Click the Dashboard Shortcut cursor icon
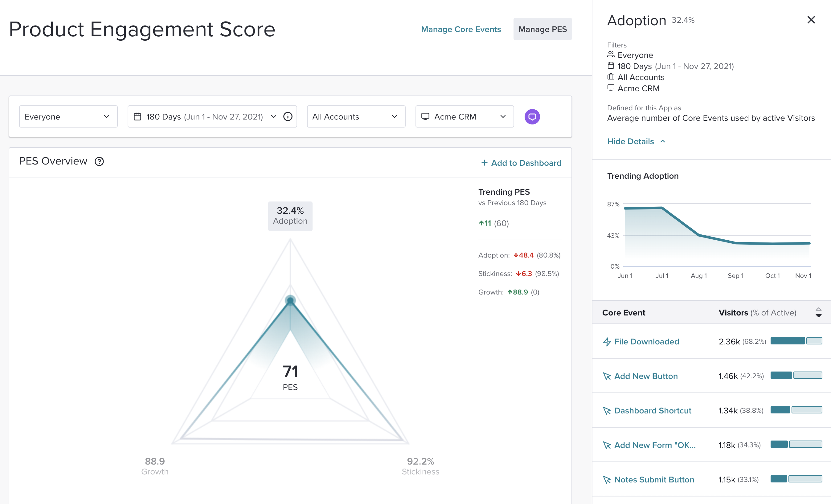The width and height of the screenshot is (831, 504). pos(607,411)
